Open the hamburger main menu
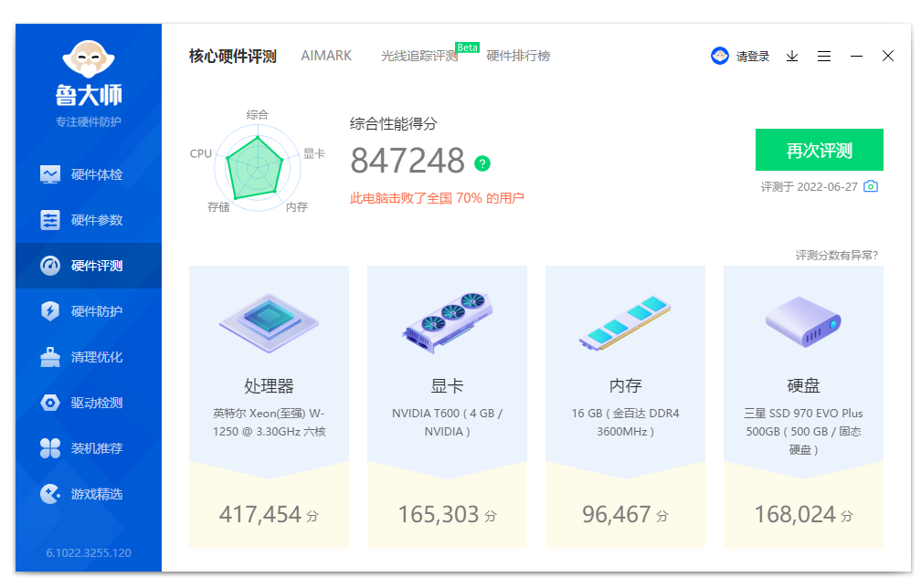 tap(824, 56)
